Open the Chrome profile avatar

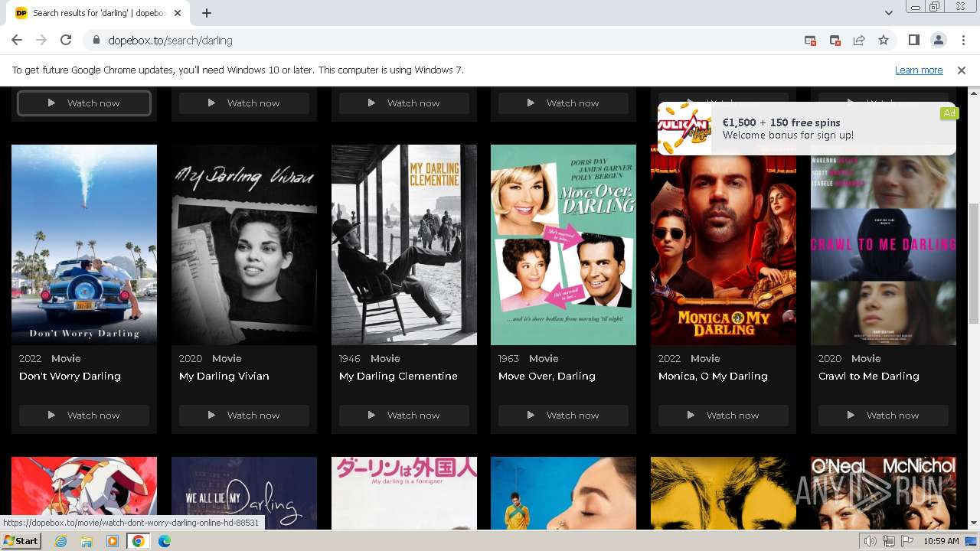938,40
